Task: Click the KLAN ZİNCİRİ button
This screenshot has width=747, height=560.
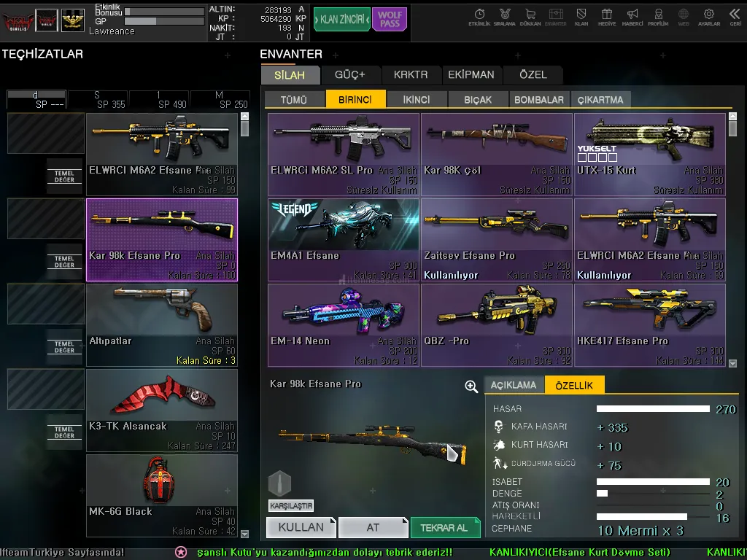Action: click(x=341, y=20)
